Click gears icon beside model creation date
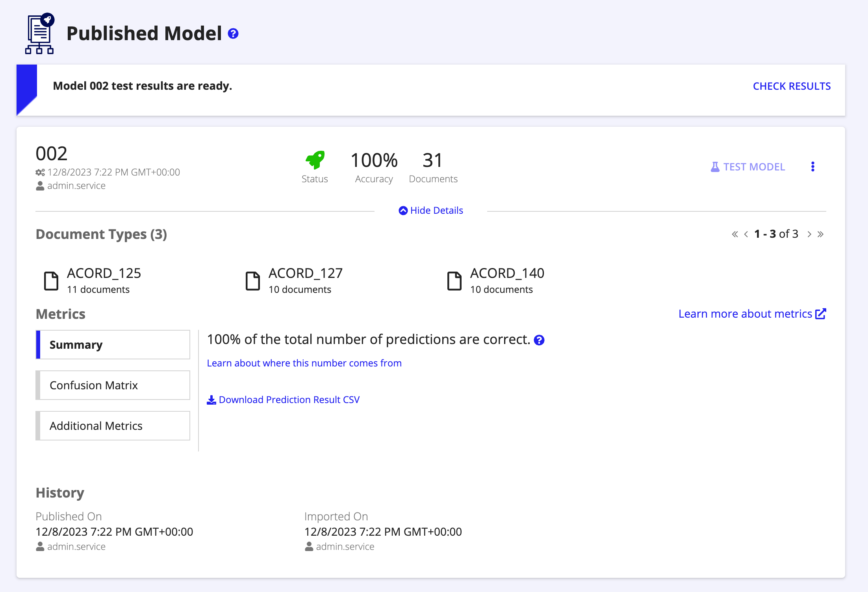 point(40,172)
